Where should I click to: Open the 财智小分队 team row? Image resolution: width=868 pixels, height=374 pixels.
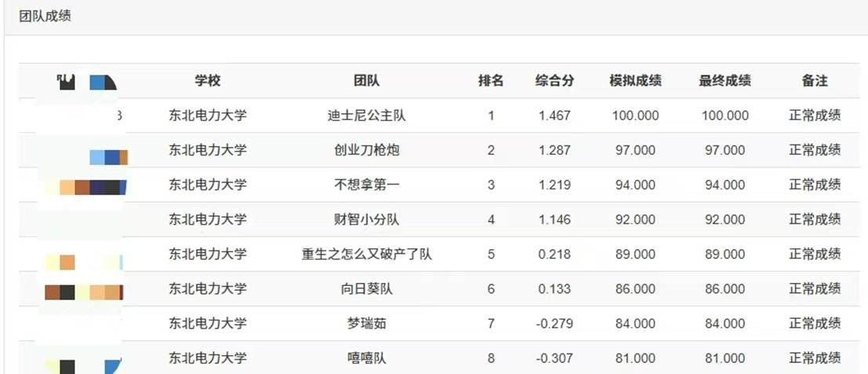click(x=367, y=219)
